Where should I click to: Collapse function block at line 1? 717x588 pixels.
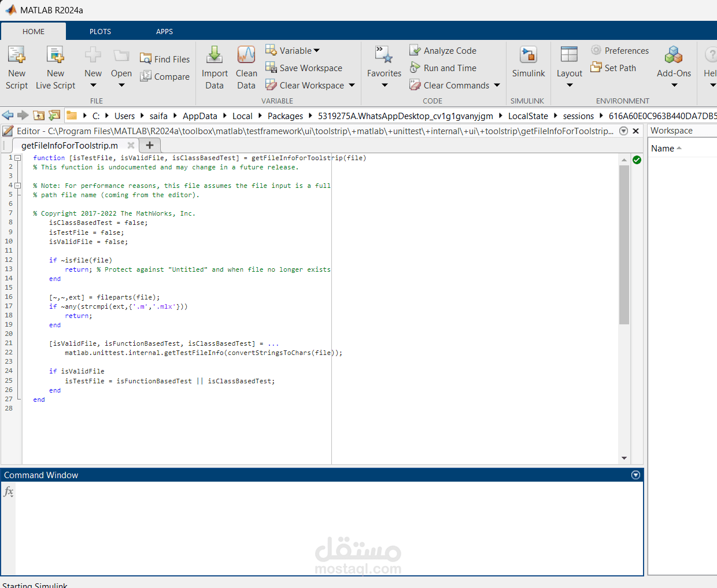tap(18, 157)
